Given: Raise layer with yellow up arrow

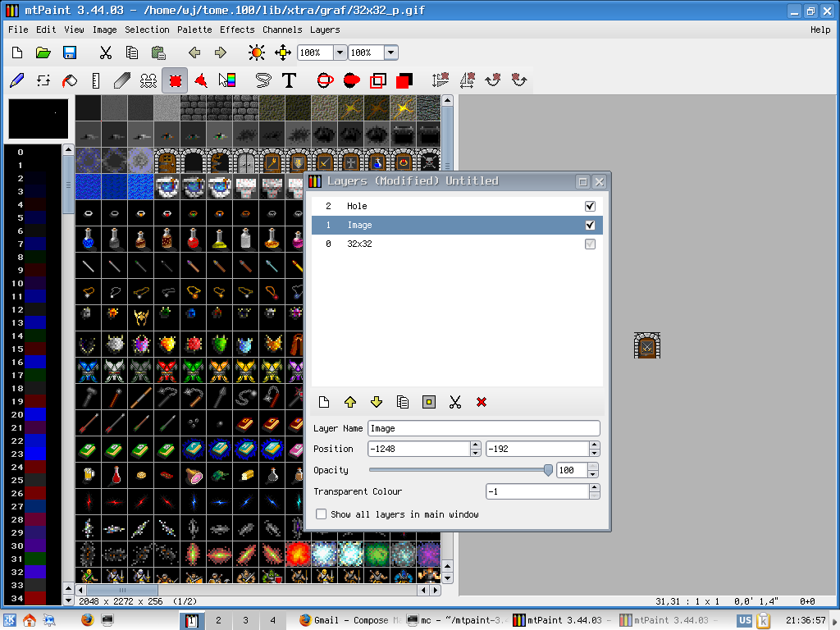Looking at the screenshot, I should click(350, 402).
